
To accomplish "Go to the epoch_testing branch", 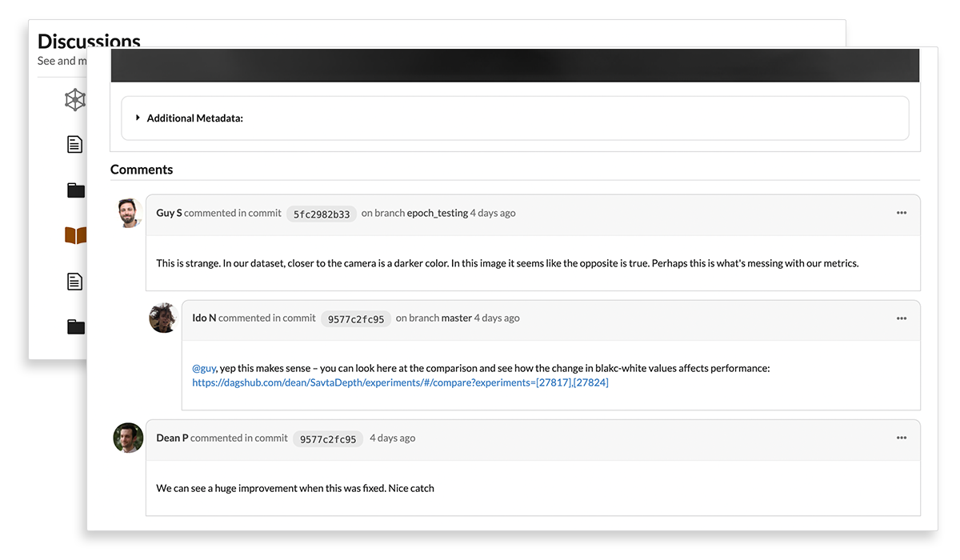I will click(437, 214).
